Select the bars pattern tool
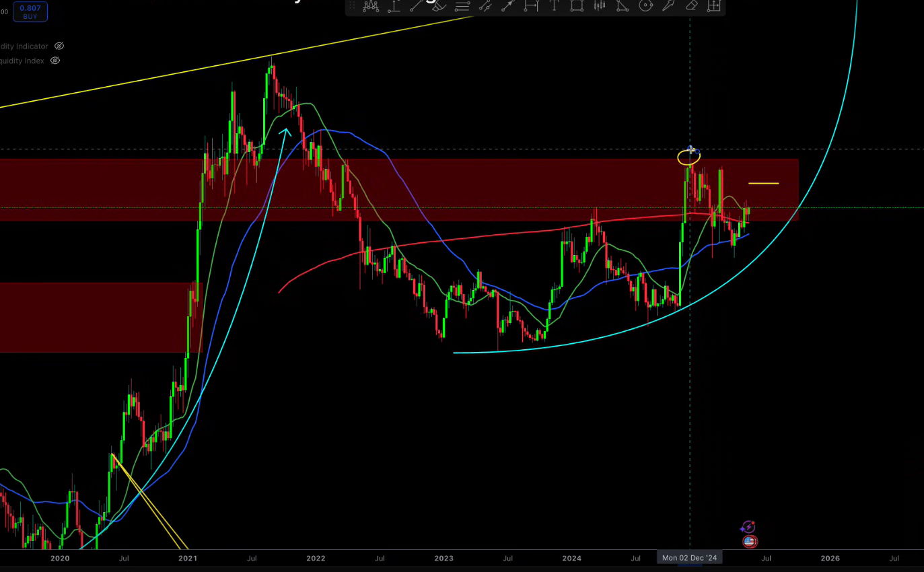The image size is (924, 572). (x=600, y=6)
